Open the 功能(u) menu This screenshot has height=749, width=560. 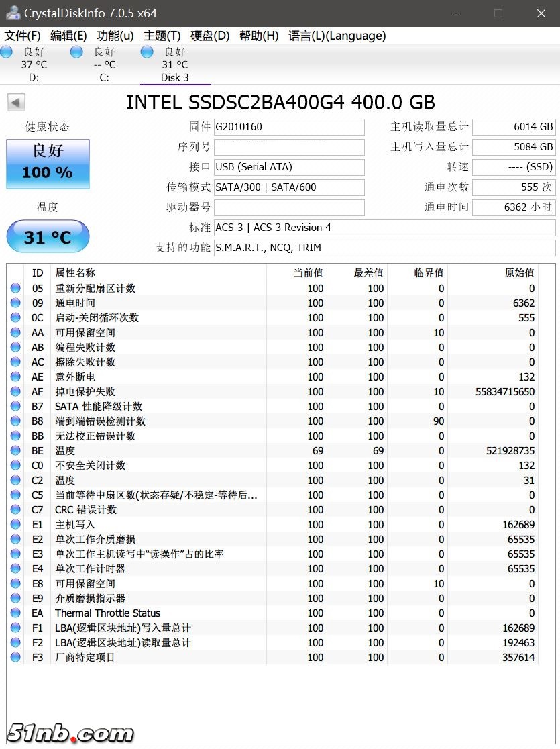(x=115, y=36)
